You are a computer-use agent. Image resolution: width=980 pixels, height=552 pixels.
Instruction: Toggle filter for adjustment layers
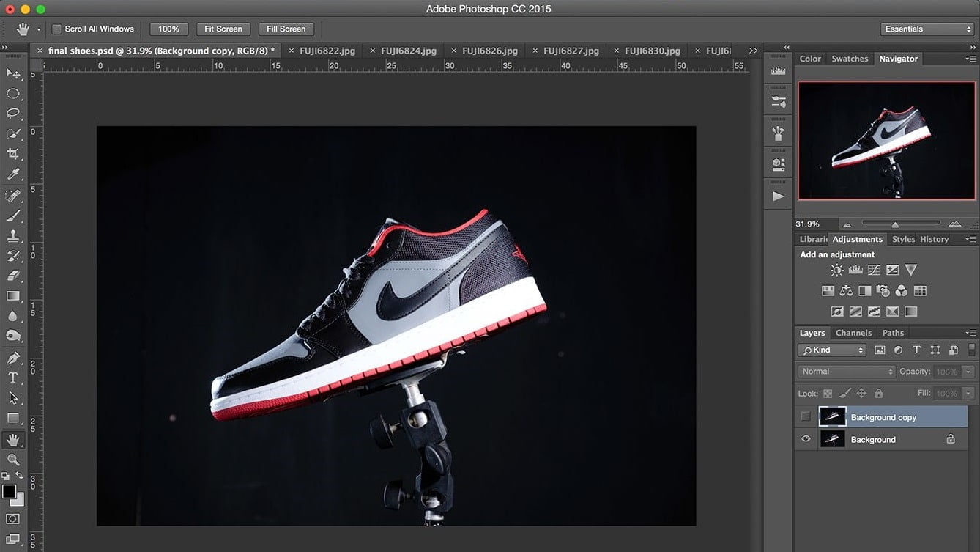pos(898,350)
